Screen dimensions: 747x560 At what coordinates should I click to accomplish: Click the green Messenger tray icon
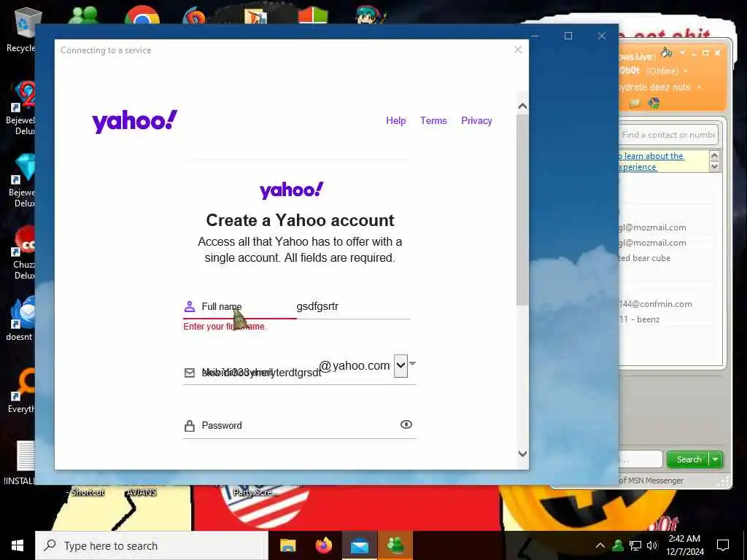[x=618, y=545]
